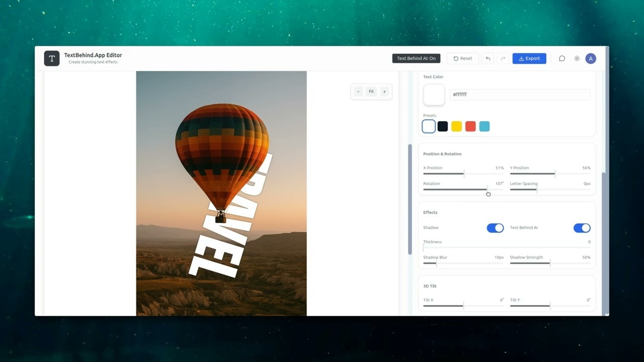The height and width of the screenshot is (362, 644).
Task: Redo the last action
Action: coord(503,58)
